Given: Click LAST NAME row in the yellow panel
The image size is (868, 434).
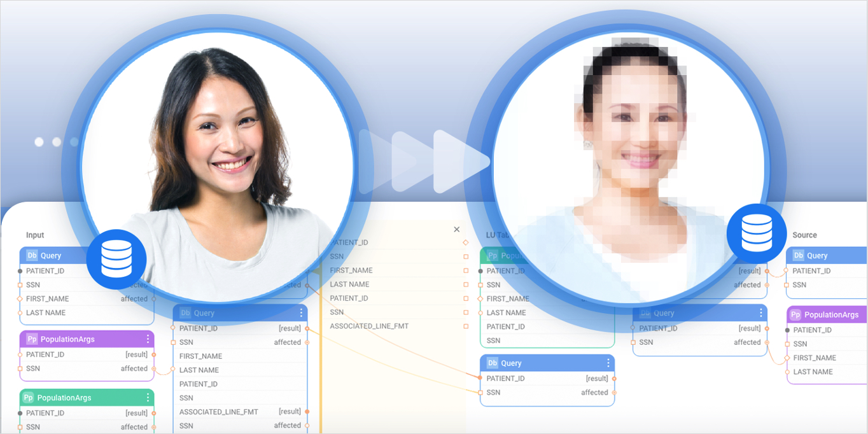Looking at the screenshot, I should click(398, 284).
